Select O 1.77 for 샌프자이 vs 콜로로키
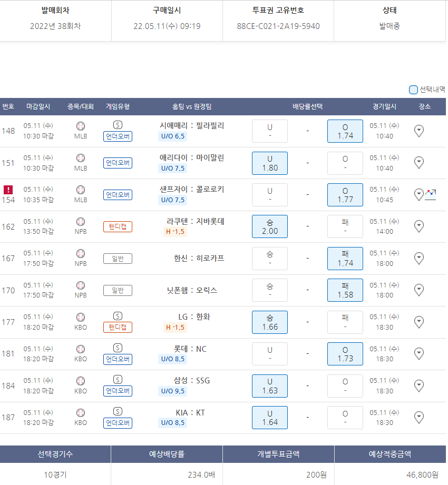The width and height of the screenshot is (448, 485). 345,195
